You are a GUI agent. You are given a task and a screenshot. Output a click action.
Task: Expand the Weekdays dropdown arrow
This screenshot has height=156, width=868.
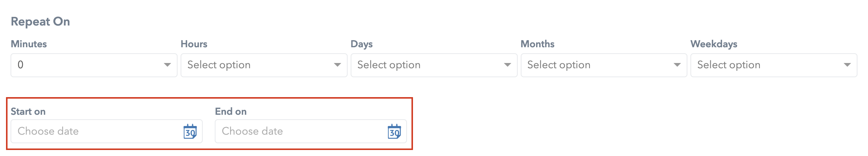[x=847, y=65]
